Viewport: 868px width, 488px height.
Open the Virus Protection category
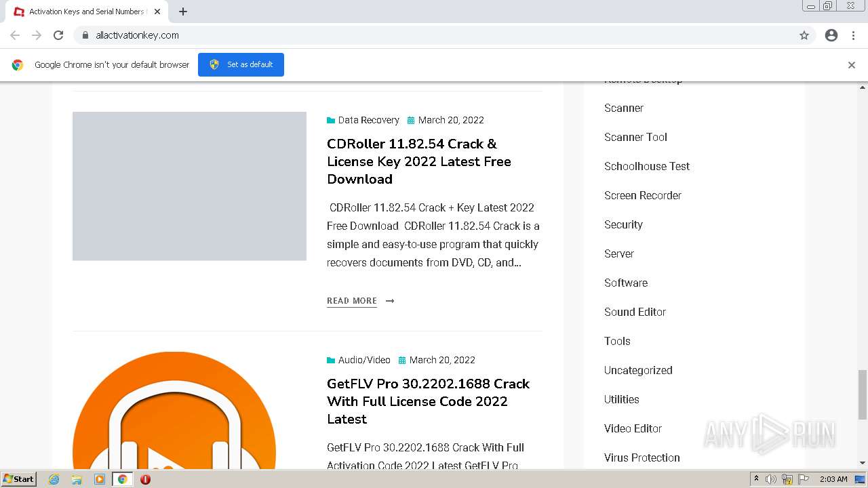[x=642, y=457]
